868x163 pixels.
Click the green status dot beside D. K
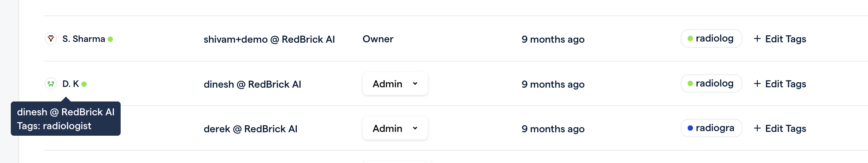point(84,84)
